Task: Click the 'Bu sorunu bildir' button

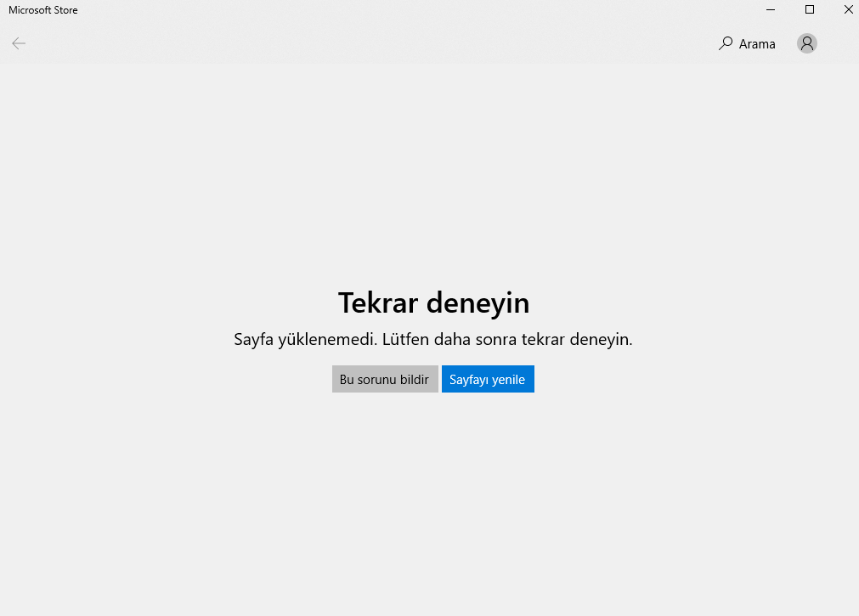Action: [385, 379]
